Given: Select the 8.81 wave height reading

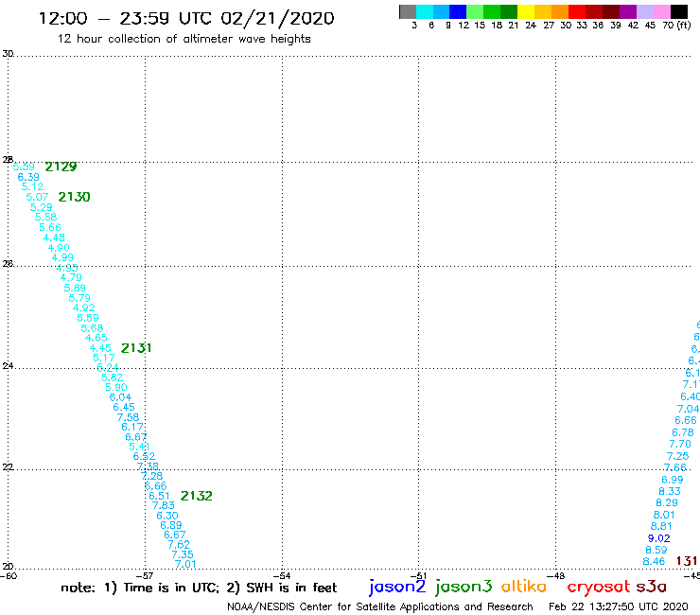Looking at the screenshot, I should click(x=661, y=526).
